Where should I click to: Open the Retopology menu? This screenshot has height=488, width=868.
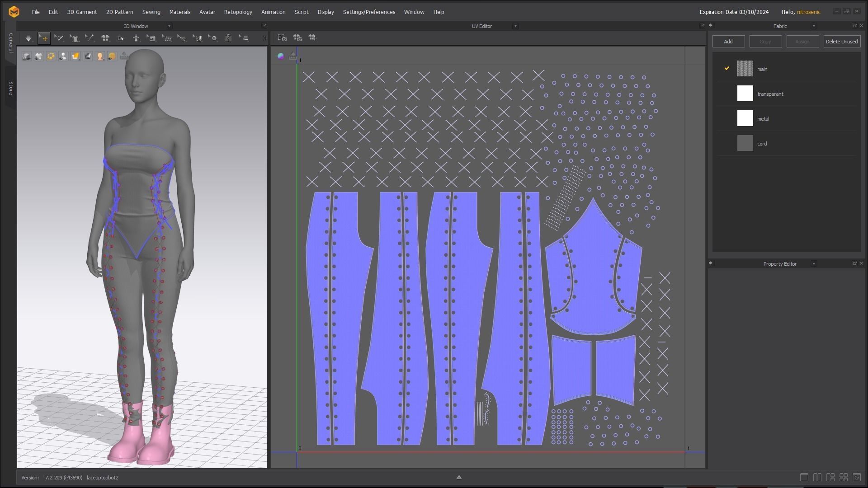[x=238, y=12]
